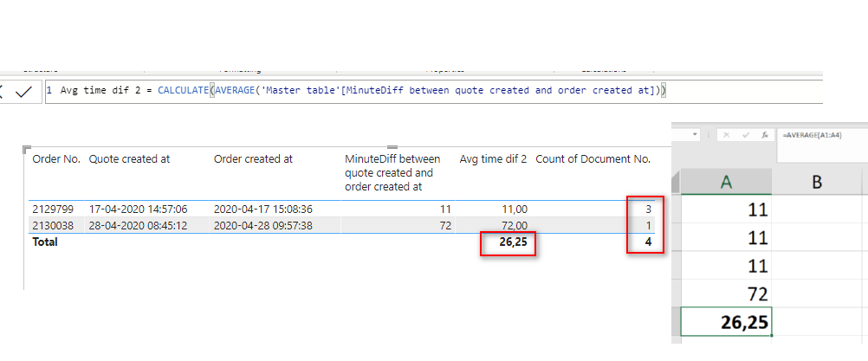This screenshot has width=868, height=361.
Task: Click the Total row label
Action: tap(45, 242)
